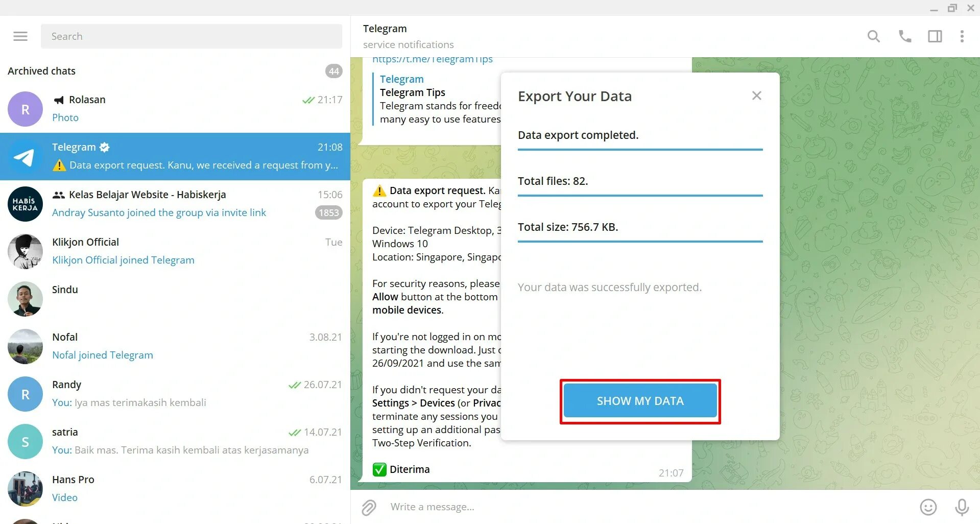The image size is (980, 524).
Task: Open the three-dot chat options menu
Action: 962,36
